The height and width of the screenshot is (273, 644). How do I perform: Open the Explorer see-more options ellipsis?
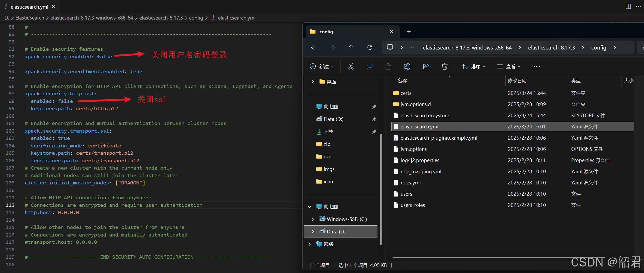point(537,67)
